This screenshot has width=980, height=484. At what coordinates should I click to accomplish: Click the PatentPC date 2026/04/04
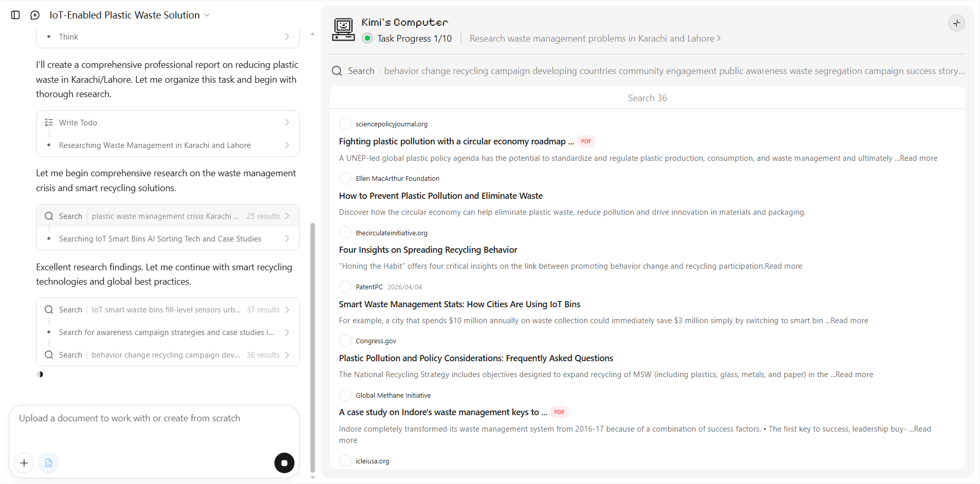click(x=404, y=287)
